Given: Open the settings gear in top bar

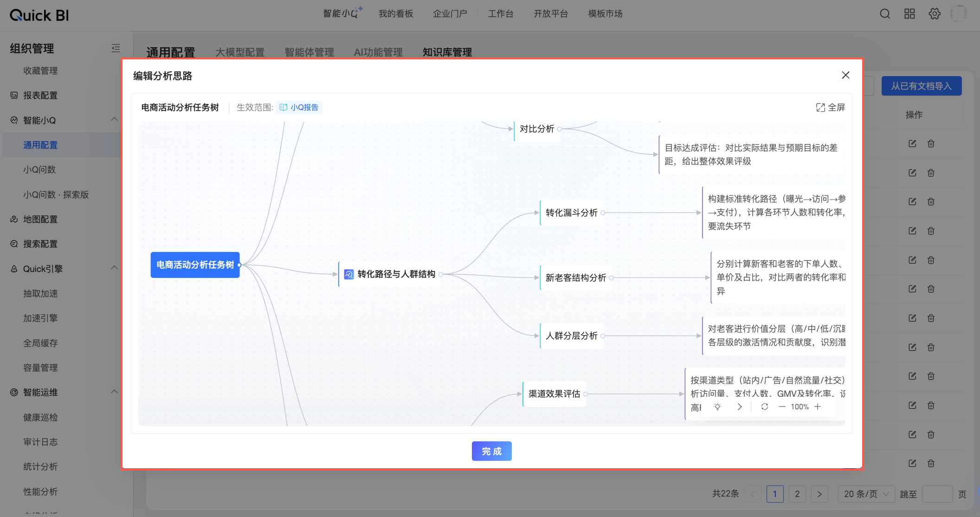Looking at the screenshot, I should (x=935, y=14).
